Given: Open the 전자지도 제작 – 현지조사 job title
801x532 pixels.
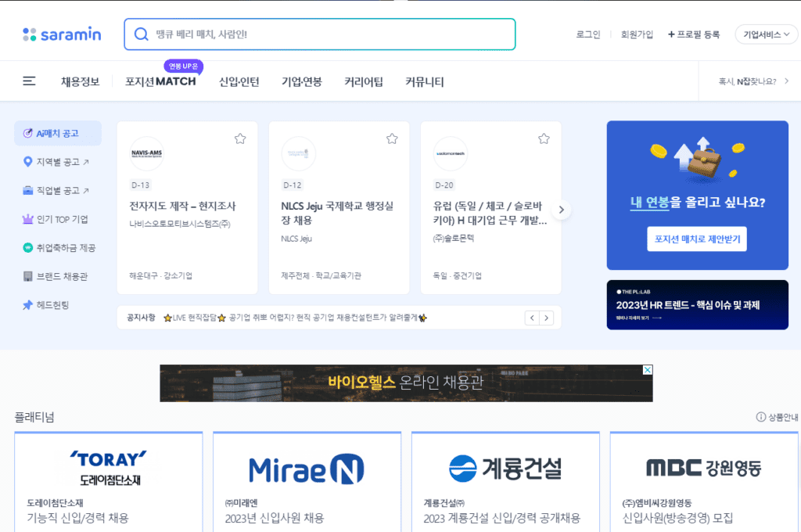Looking at the screenshot, I should pos(182,206).
